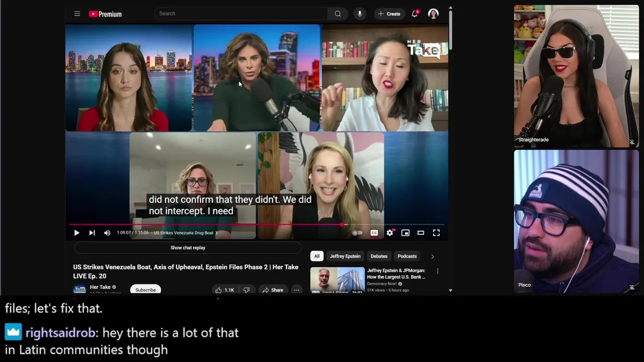This screenshot has width=644, height=362.
Task: Click Democracy Now! channel name
Action: click(382, 284)
